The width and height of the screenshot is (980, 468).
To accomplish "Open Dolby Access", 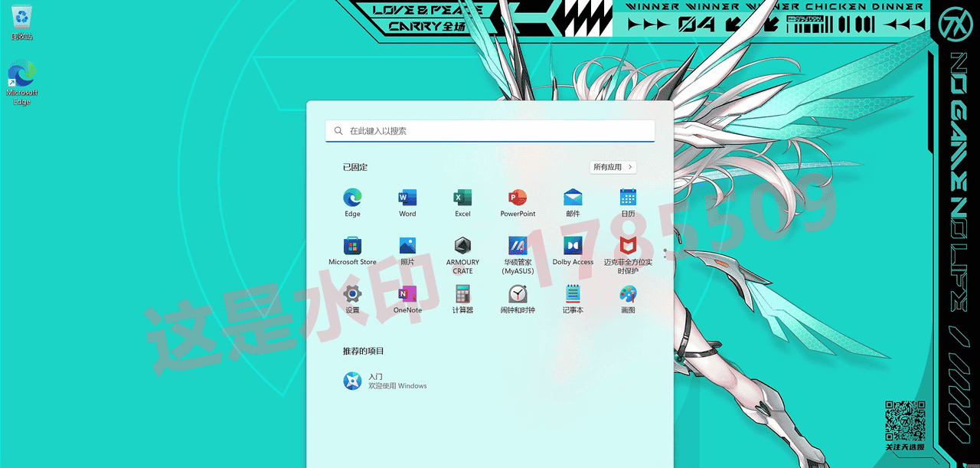I will point(573,247).
